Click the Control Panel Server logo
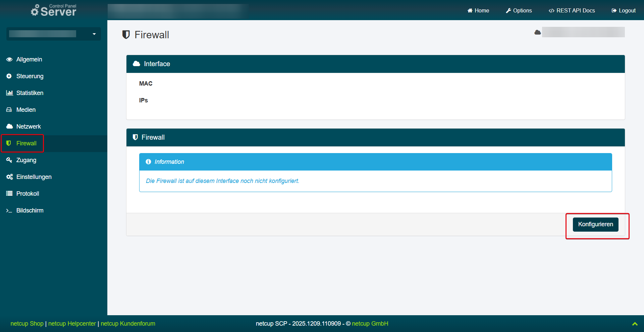 pos(54,10)
